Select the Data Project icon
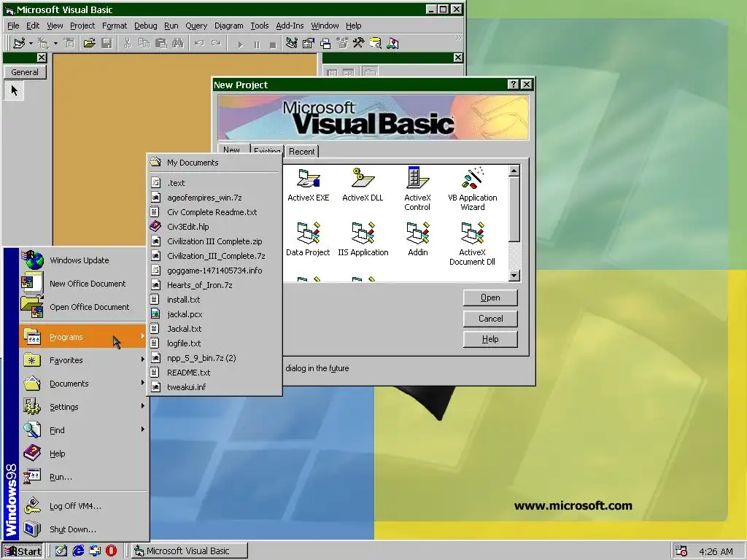The height and width of the screenshot is (560, 747). [x=308, y=239]
